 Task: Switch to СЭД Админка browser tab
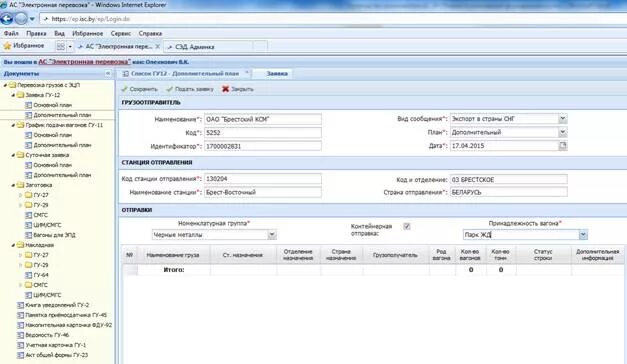pos(195,47)
